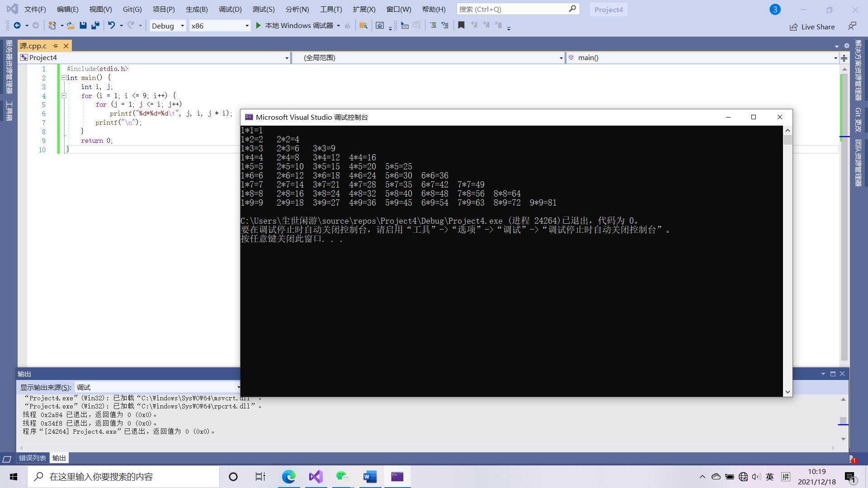Screen dimensions: 868x488
Task: Open Visual Studio from the taskbar
Action: [316, 477]
